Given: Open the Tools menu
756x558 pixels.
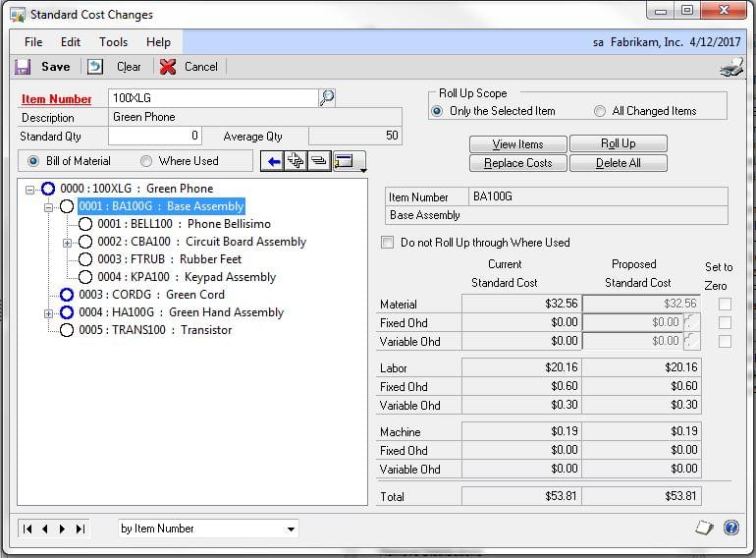Looking at the screenshot, I should 113,42.
